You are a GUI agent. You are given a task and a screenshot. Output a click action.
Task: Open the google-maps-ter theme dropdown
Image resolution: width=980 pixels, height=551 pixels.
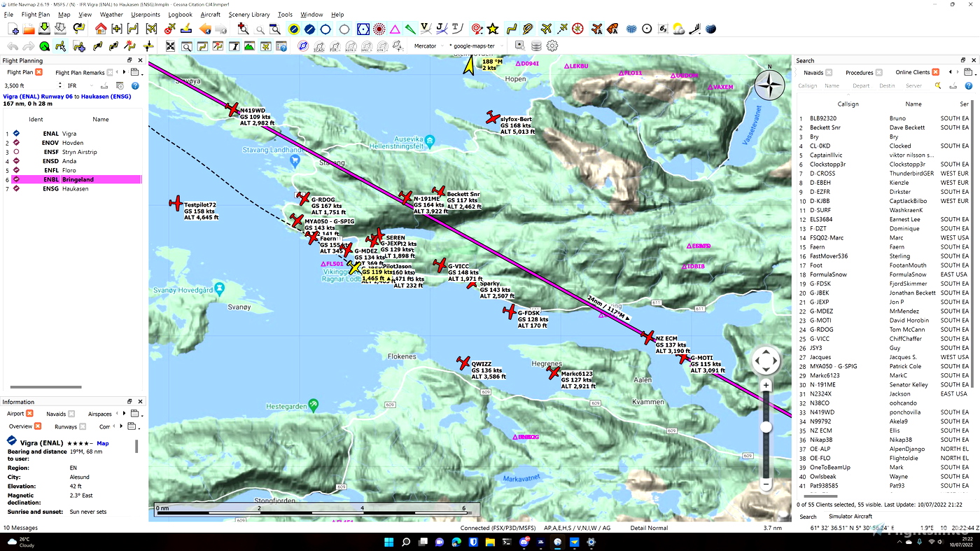point(475,46)
